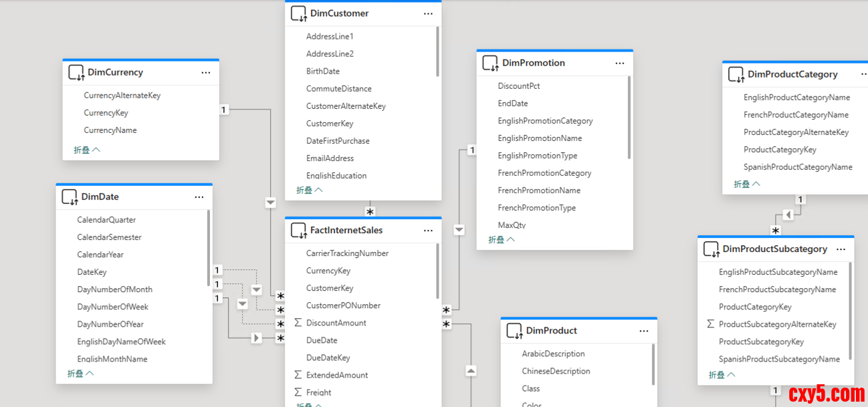Viewport: 868px width, 407px height.
Task: Open more options for FactInternetSales table
Action: point(428,231)
